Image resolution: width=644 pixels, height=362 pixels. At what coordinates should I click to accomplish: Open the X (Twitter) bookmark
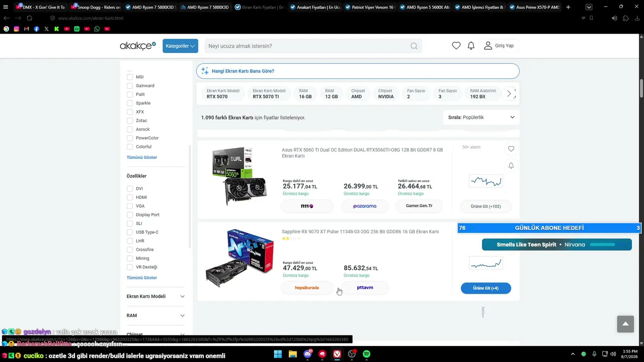[46, 29]
